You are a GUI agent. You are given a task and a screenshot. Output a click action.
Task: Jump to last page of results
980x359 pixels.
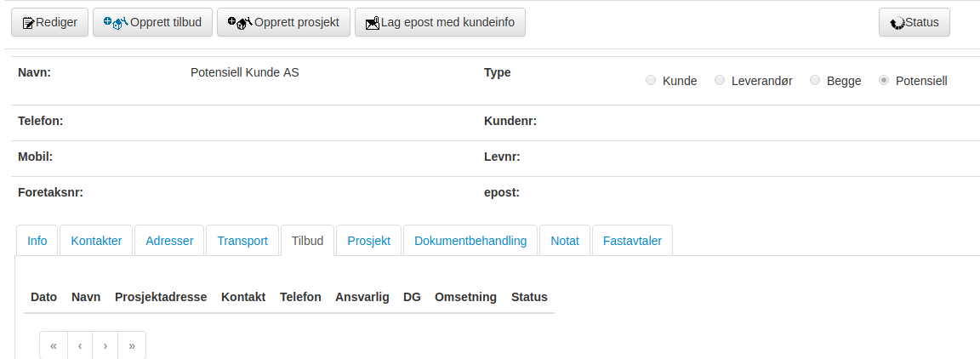pyautogui.click(x=132, y=345)
